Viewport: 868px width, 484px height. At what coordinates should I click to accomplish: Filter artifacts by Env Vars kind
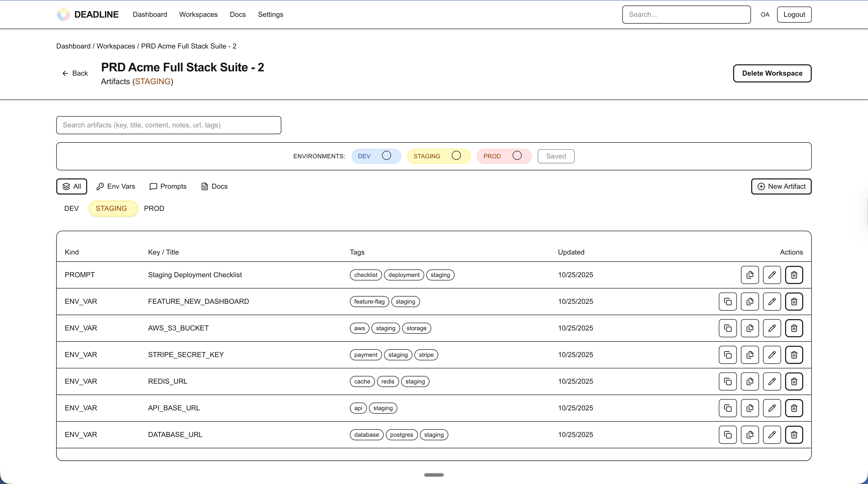coord(116,186)
